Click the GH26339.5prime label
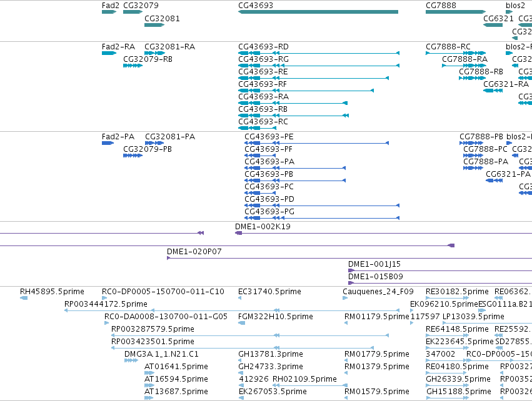 pyautogui.click(x=458, y=379)
